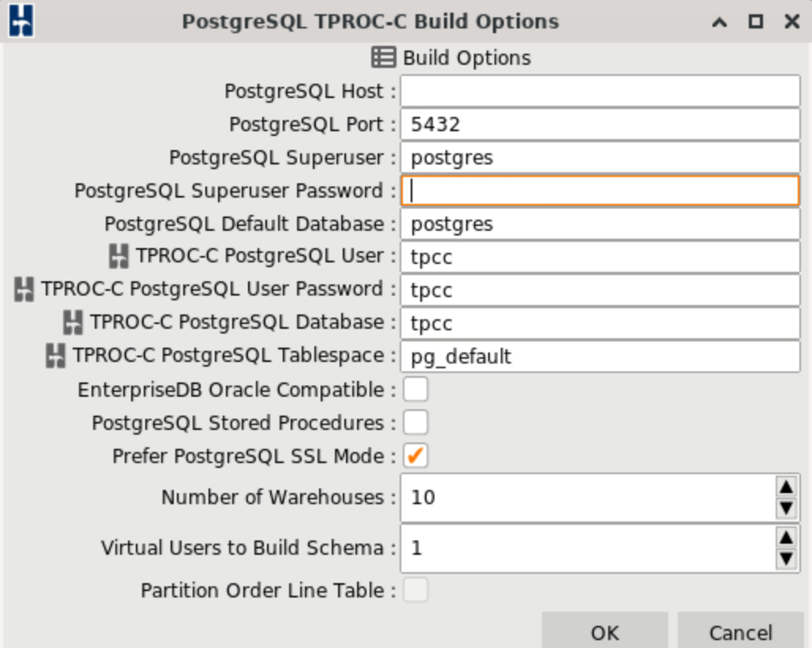Close the Build Options window
This screenshot has height=648, width=812.
(791, 22)
